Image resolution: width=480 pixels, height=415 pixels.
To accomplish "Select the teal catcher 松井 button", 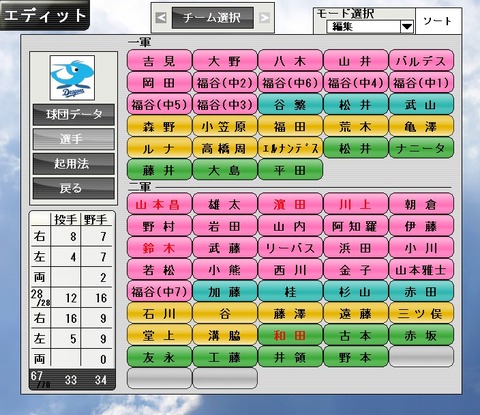I will click(x=356, y=104).
